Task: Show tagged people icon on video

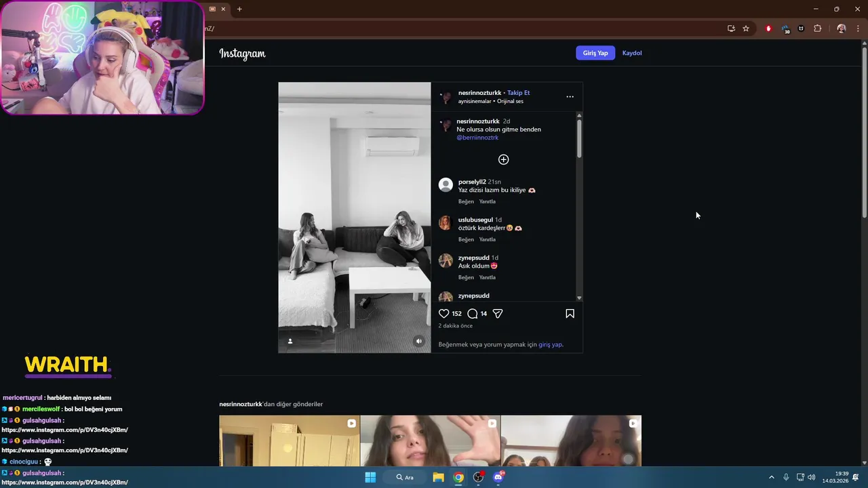Action: coord(290,342)
